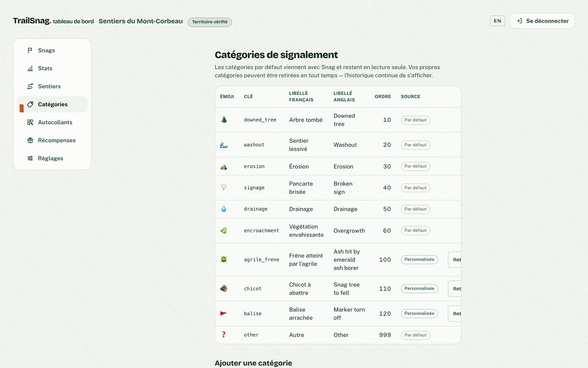Screen dimensions: 588x368
Task: Click the downed_tree key cell
Action: [x=260, y=120]
